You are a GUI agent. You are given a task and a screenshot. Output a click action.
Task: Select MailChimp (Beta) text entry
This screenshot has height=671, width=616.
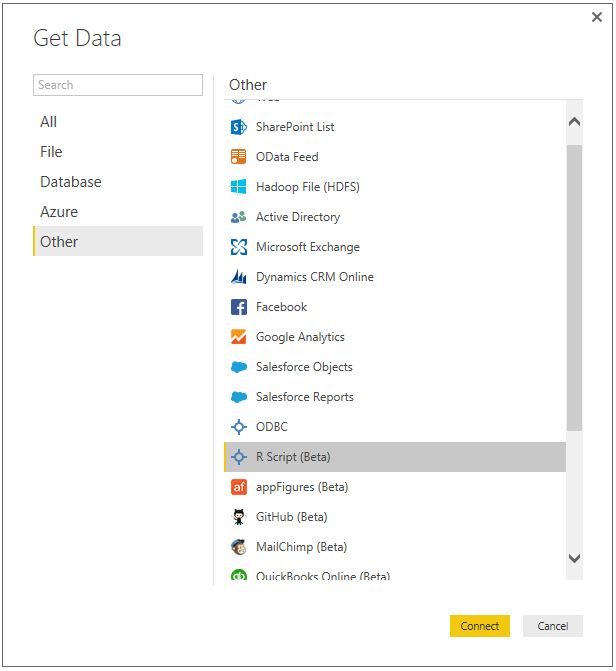point(301,547)
